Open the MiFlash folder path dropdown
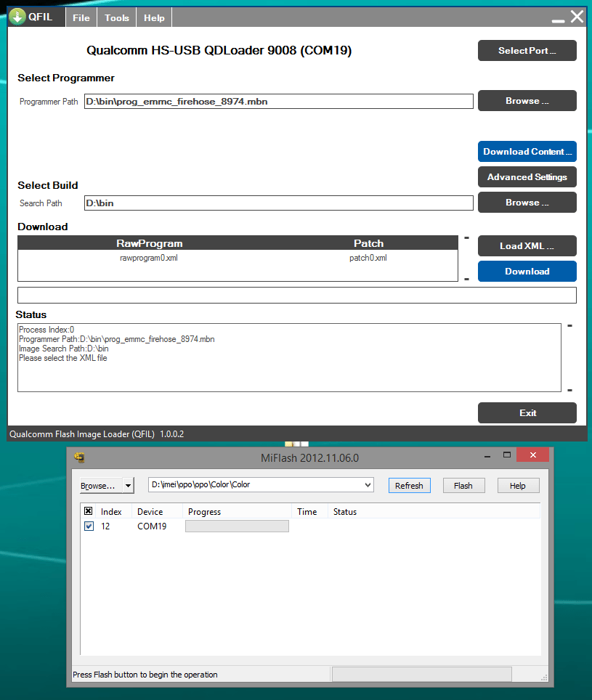This screenshot has height=700, width=592. coord(368,485)
